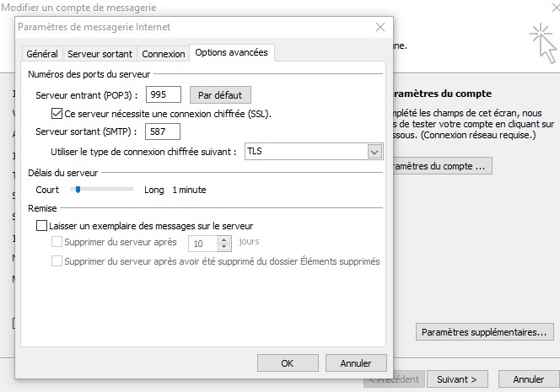Click the Par défaut button
The image size is (560, 392).
click(x=219, y=94)
